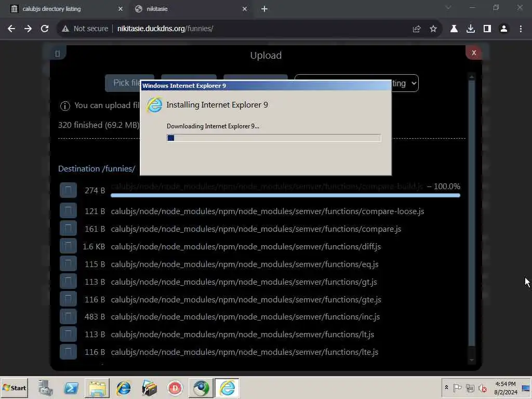The width and height of the screenshot is (532, 399).
Task: Toggle the icon box for compare-build.js
Action: pos(68,190)
